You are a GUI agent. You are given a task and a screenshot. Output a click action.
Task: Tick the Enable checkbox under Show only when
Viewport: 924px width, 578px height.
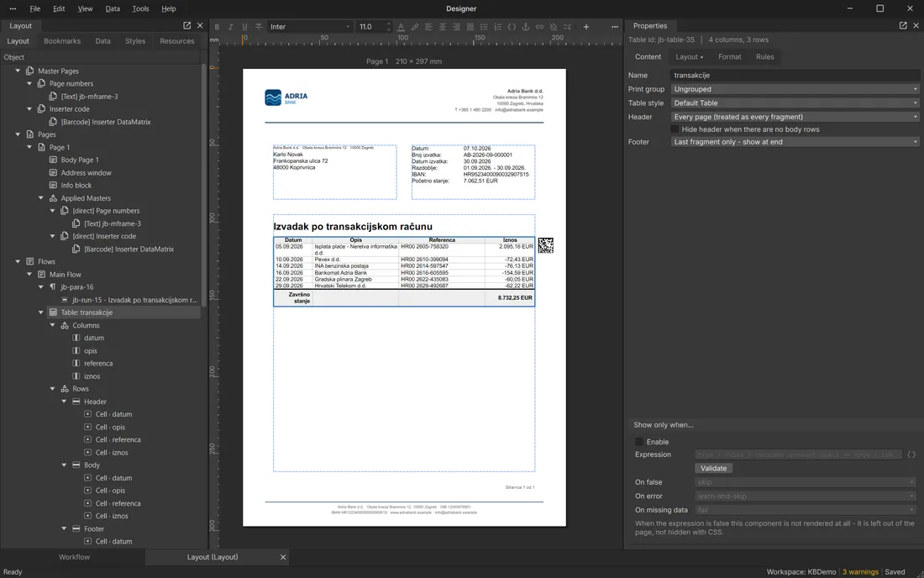[x=639, y=442]
